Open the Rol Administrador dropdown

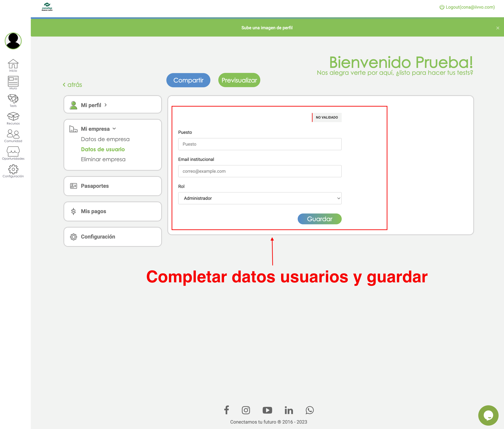pos(260,198)
